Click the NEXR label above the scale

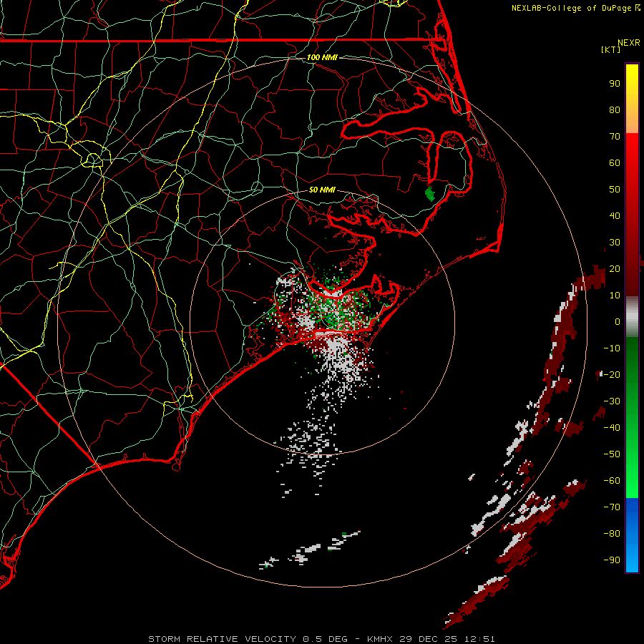click(629, 43)
